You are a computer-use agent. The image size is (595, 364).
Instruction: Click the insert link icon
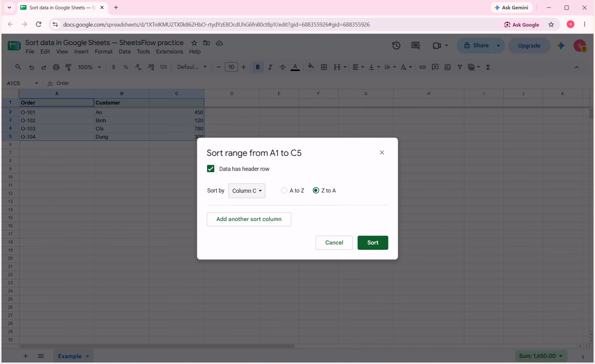pyautogui.click(x=422, y=67)
